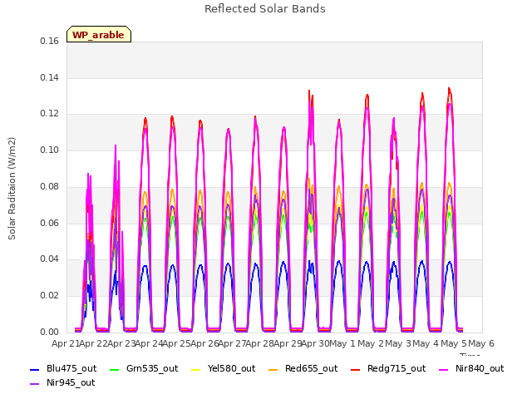Click the Nir945_out legend label

71,382
